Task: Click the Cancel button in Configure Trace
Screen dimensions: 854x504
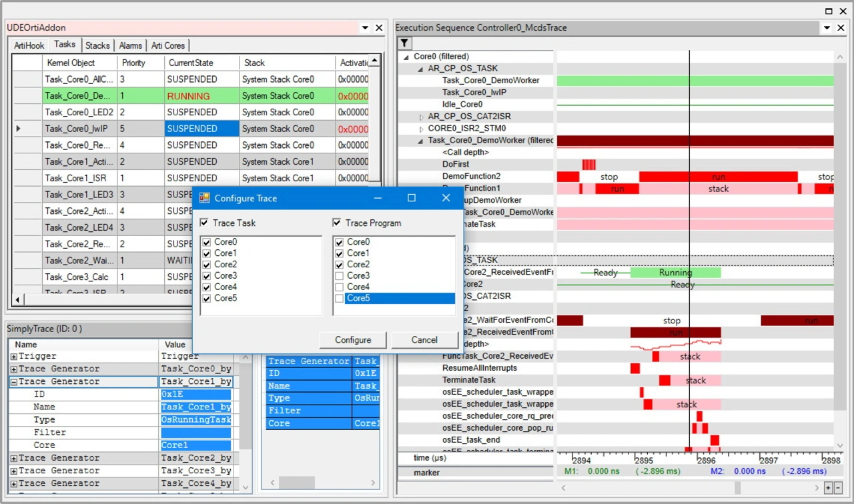Action: pos(424,340)
